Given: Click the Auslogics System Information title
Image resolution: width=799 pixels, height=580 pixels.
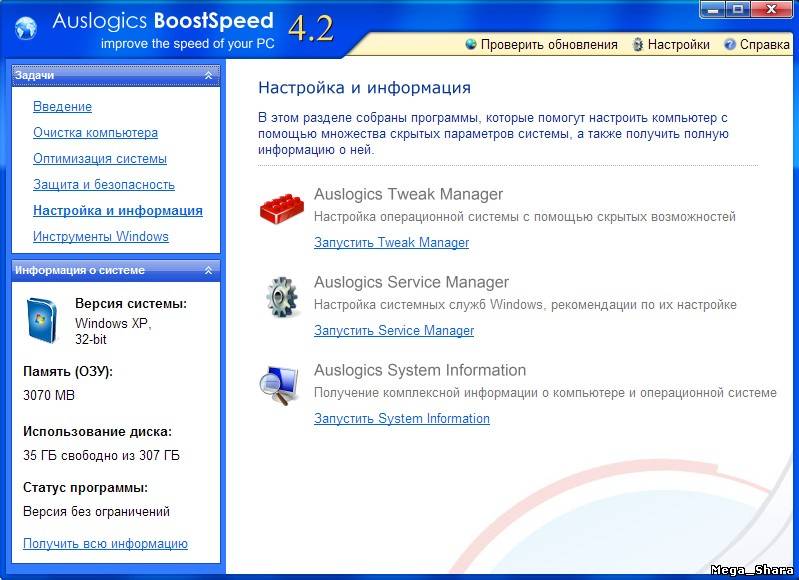Looking at the screenshot, I should (420, 370).
